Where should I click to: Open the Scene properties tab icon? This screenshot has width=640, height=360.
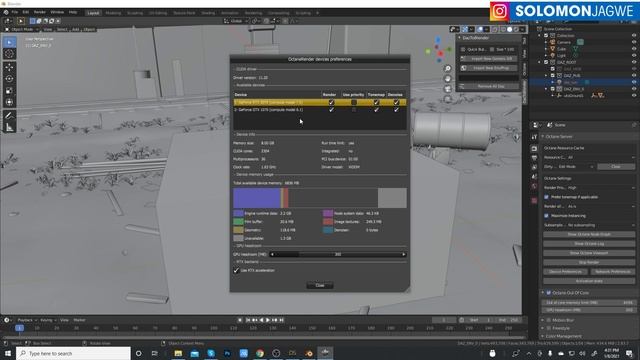(534, 176)
